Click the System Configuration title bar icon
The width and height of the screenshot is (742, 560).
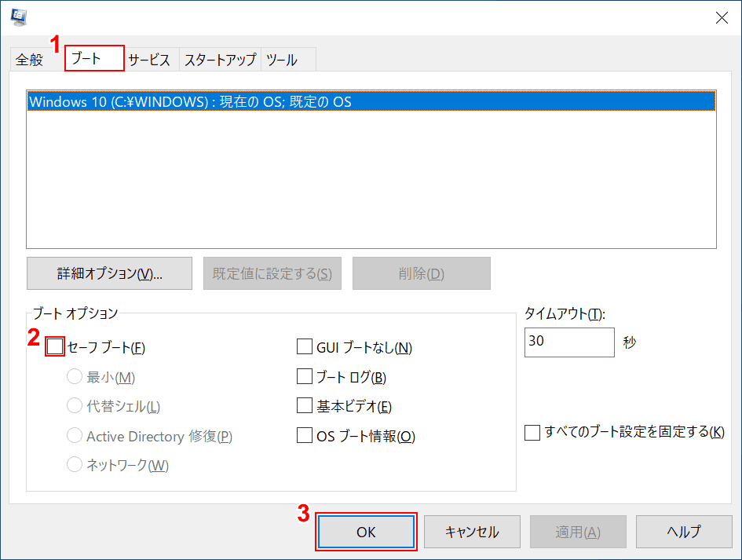point(19,17)
